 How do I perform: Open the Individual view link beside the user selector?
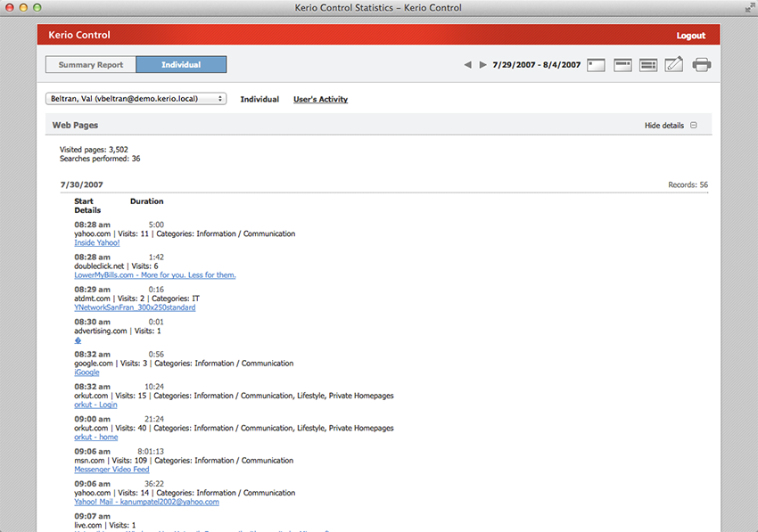pyautogui.click(x=260, y=99)
